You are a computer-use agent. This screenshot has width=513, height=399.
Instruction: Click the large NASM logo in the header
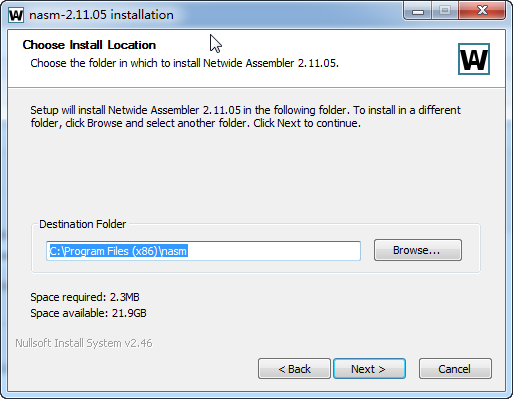(x=474, y=59)
